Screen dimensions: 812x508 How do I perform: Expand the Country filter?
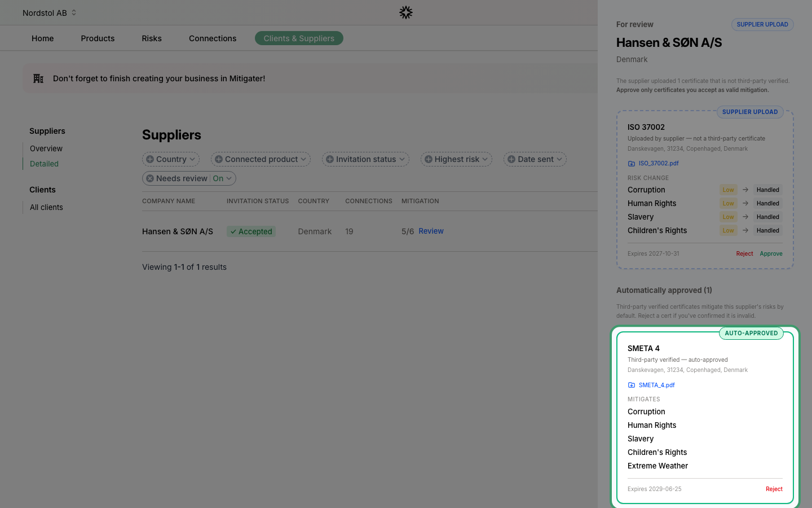(171, 159)
